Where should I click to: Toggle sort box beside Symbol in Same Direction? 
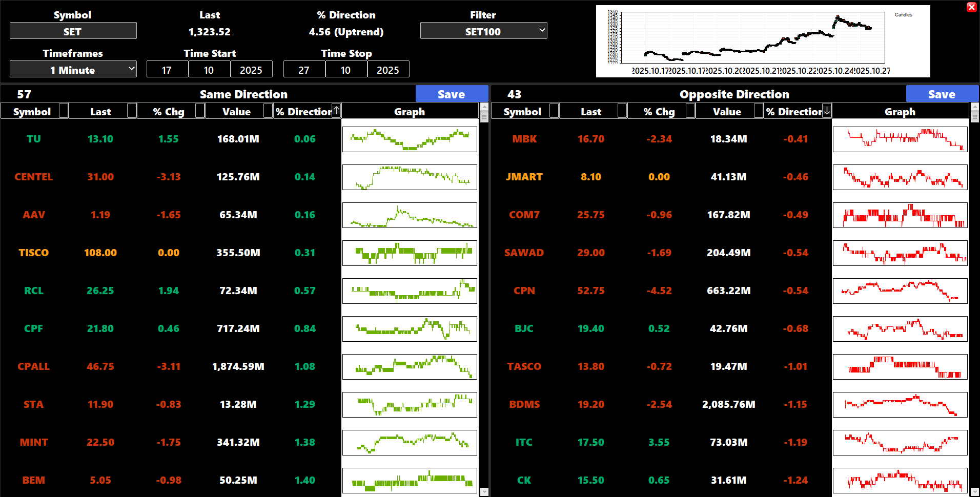point(64,111)
